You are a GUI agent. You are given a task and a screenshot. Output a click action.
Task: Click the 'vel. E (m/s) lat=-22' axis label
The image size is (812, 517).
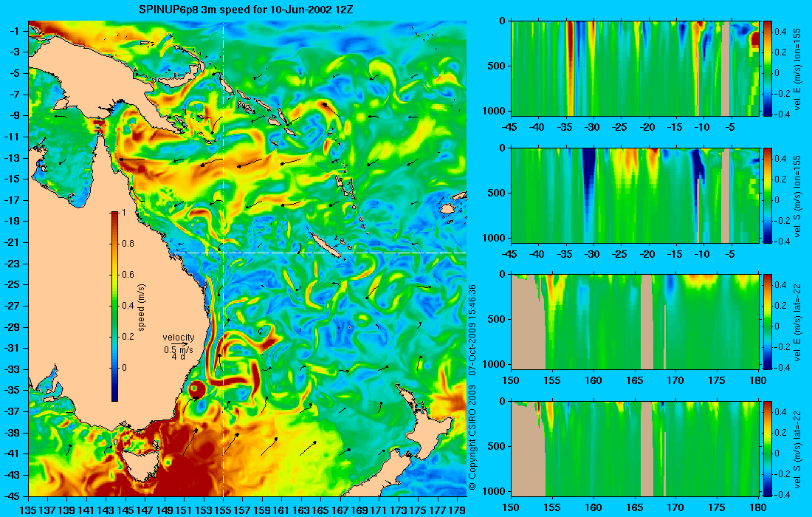coord(799,322)
